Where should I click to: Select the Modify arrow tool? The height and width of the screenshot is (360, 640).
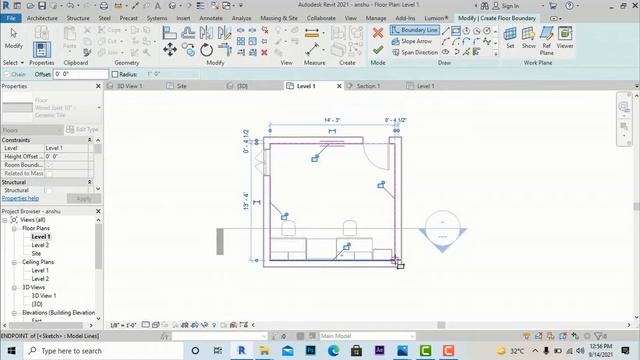[13, 38]
